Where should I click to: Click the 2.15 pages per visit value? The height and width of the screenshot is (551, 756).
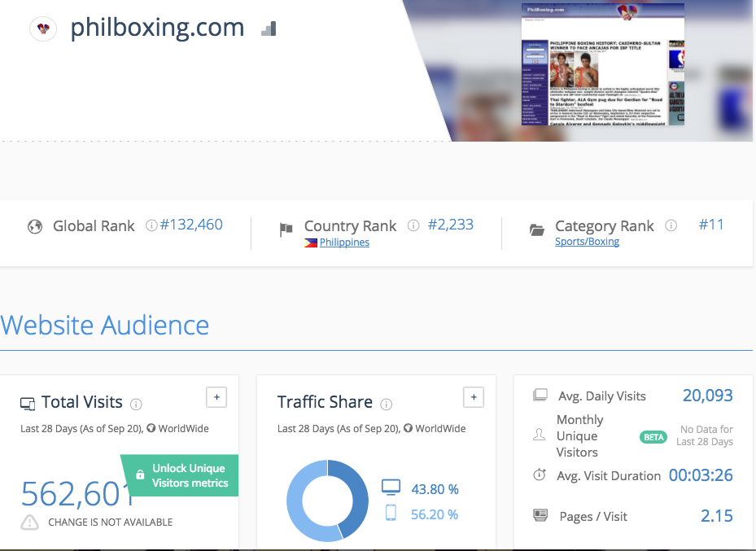tap(717, 516)
